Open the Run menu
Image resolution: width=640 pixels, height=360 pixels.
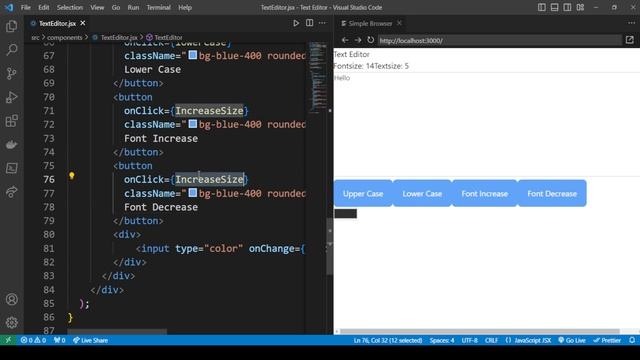click(x=133, y=7)
